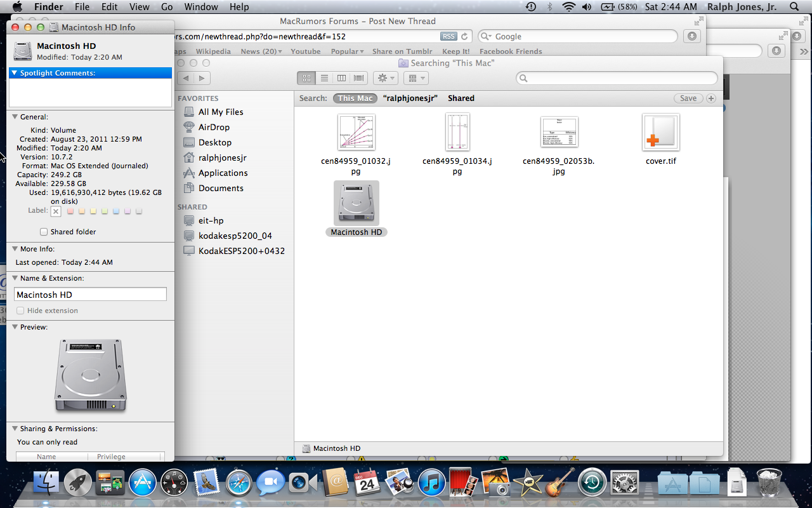Enable the Shared folder checkbox
The width and height of the screenshot is (812, 508).
44,232
